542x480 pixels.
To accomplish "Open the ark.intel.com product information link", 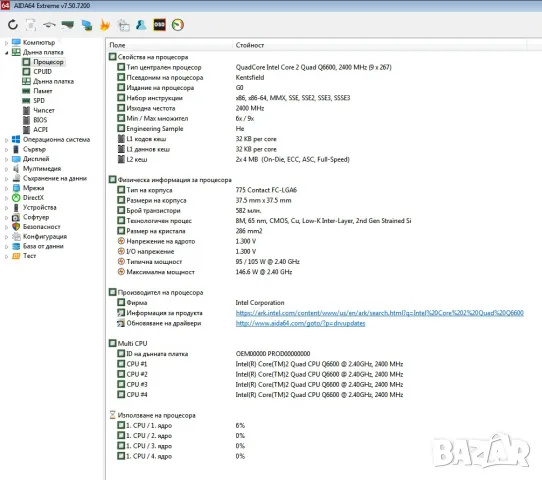I will tap(380, 313).
